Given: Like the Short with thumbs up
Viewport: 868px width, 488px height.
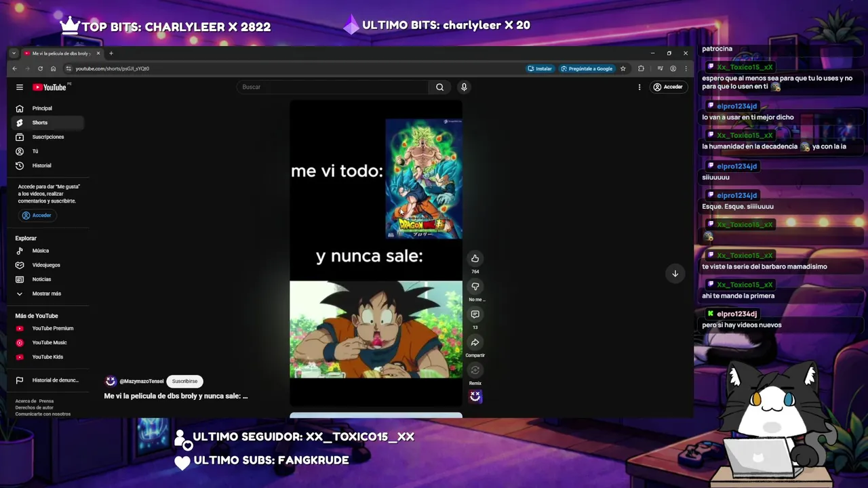Looking at the screenshot, I should (x=475, y=258).
